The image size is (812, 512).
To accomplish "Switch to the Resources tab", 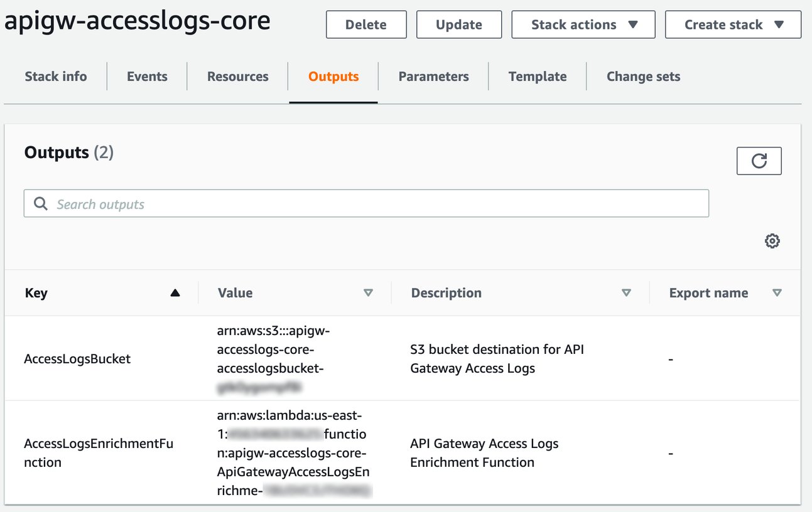I will pyautogui.click(x=237, y=76).
